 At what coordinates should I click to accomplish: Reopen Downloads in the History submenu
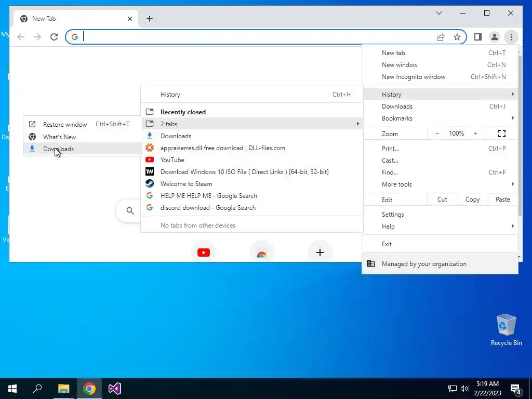point(252,136)
